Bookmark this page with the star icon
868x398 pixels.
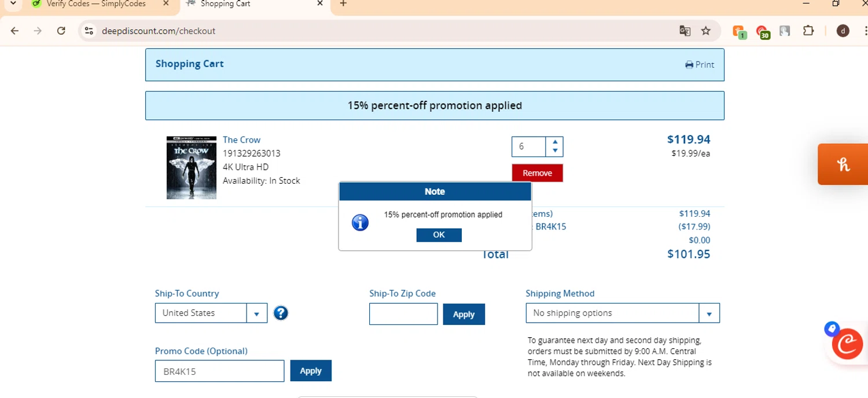pyautogui.click(x=706, y=31)
